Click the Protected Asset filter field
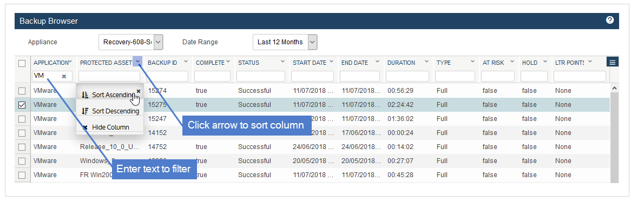644x209 pixels. pyautogui.click(x=109, y=76)
